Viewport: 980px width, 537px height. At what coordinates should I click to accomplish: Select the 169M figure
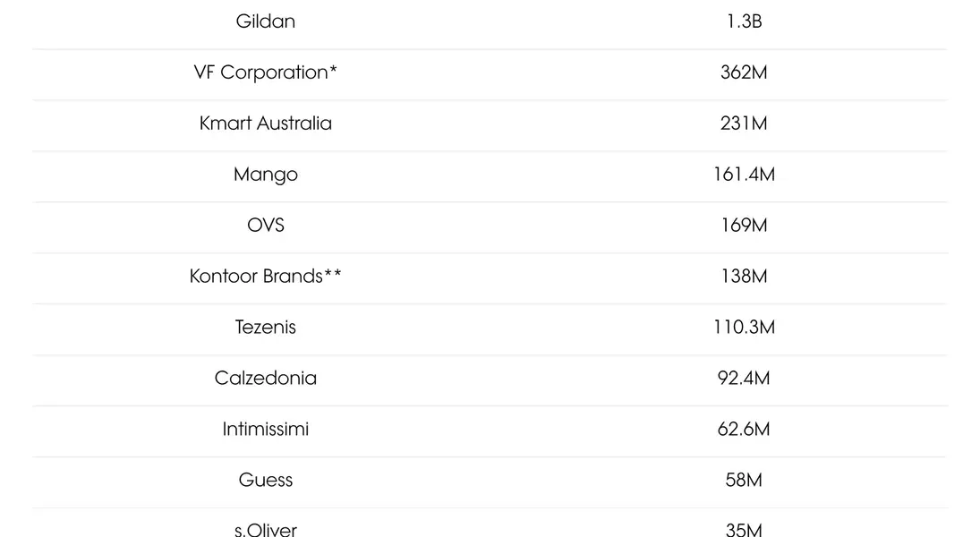(x=744, y=226)
